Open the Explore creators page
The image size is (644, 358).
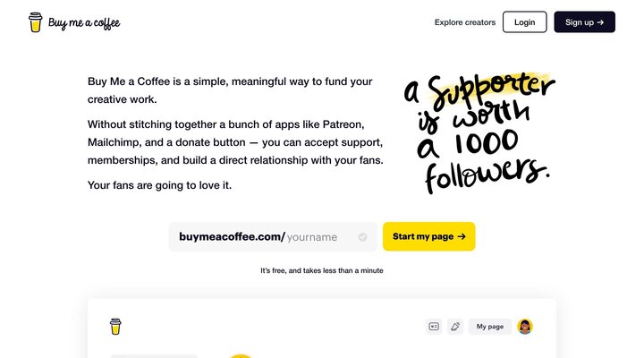464,22
